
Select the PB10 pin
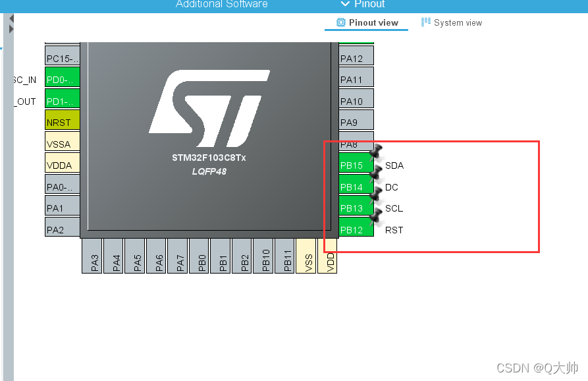point(263,256)
